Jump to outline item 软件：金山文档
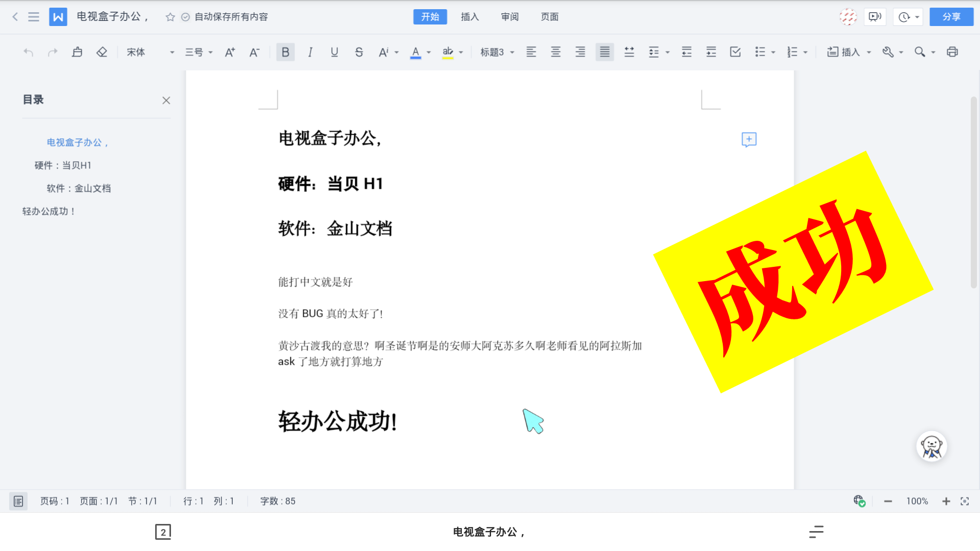Viewport: 980px width, 551px height. (79, 188)
